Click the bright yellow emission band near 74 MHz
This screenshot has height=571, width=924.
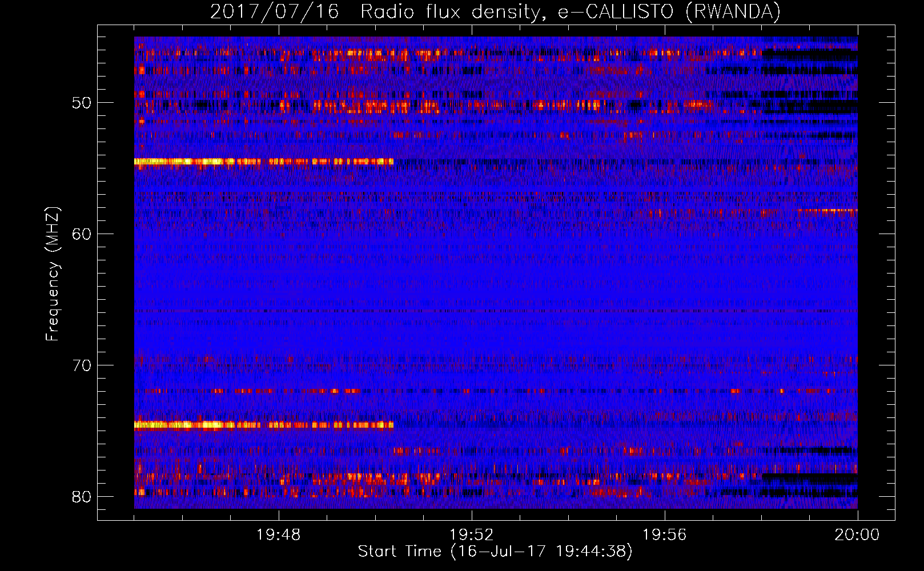point(264,425)
